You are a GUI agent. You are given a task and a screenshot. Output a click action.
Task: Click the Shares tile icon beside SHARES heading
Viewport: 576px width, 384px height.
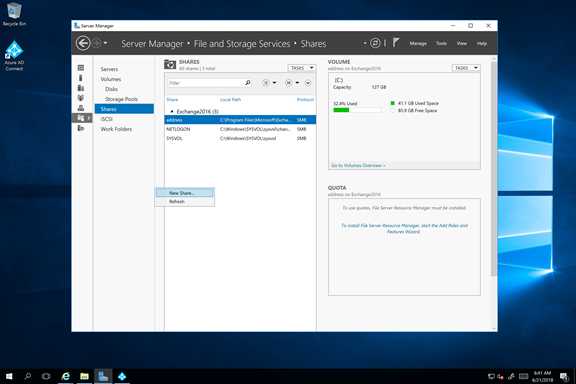[x=170, y=65]
